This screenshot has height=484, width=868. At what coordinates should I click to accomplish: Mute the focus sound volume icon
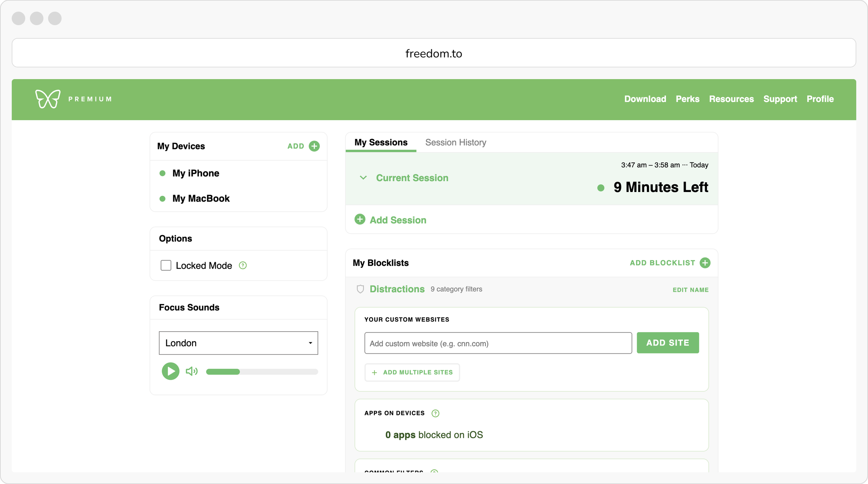[x=192, y=371]
